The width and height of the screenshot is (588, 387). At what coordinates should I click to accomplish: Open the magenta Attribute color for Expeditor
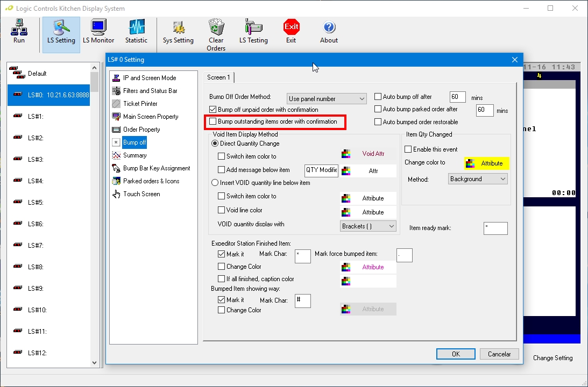click(368, 267)
